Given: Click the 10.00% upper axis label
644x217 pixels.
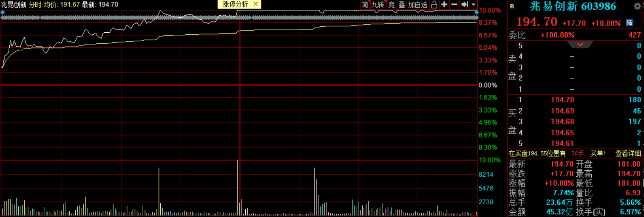Looking at the screenshot, I should 490,10.
